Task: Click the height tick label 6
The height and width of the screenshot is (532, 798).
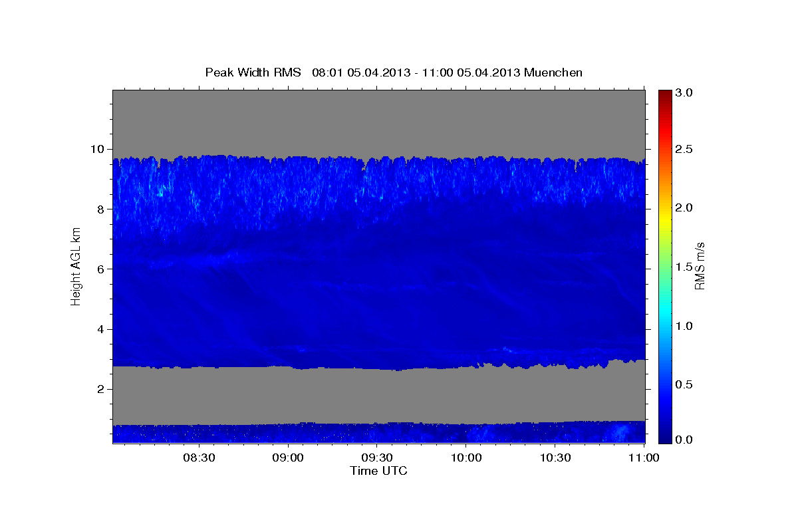Action: tap(102, 269)
